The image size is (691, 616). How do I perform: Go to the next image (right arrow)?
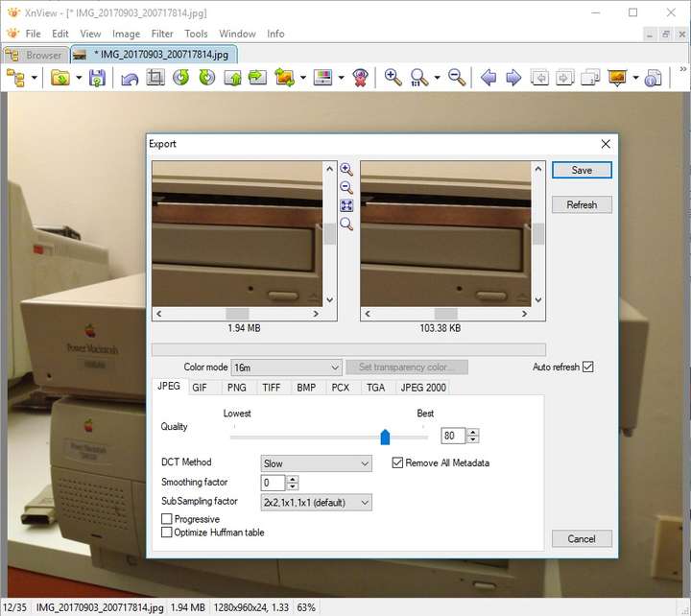pos(513,78)
